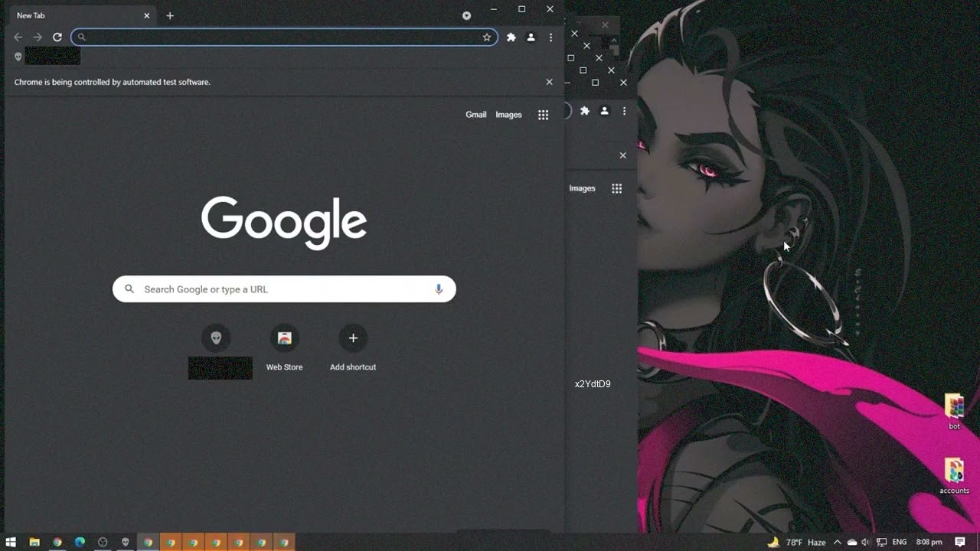The height and width of the screenshot is (551, 980).
Task: Open the Windows Start menu
Action: pos(11,542)
